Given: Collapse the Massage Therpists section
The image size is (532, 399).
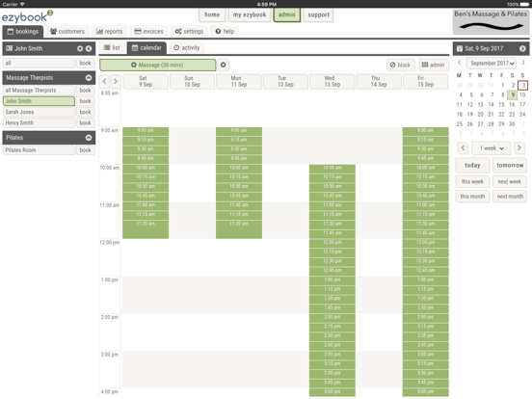Looking at the screenshot, I should tap(89, 78).
